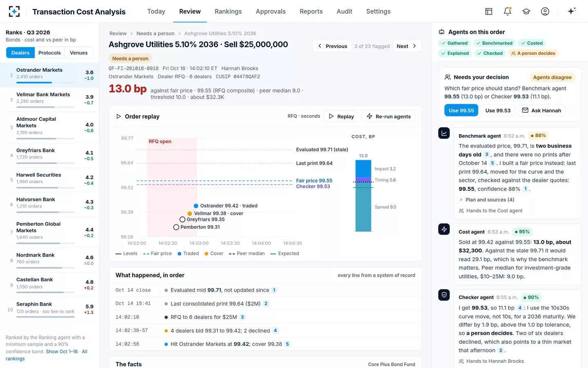This screenshot has width=588, height=368.
Task: Open the Rankings tab
Action: (228, 11)
